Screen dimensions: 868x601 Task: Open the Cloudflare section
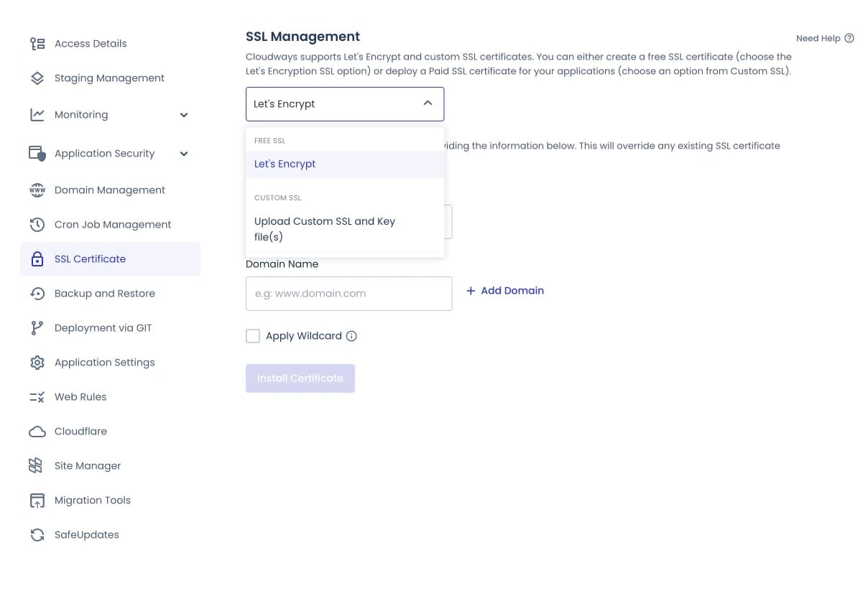coord(110,432)
